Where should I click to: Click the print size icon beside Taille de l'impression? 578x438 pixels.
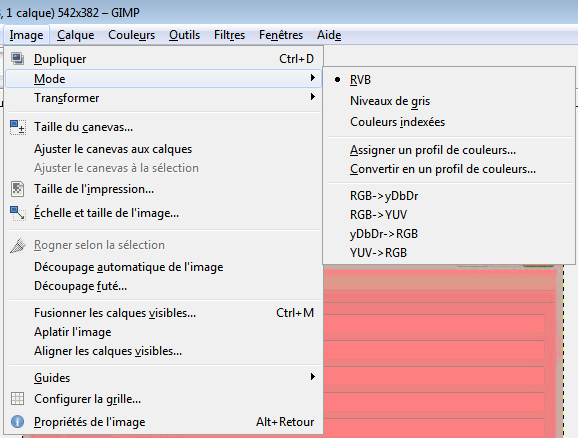point(17,189)
